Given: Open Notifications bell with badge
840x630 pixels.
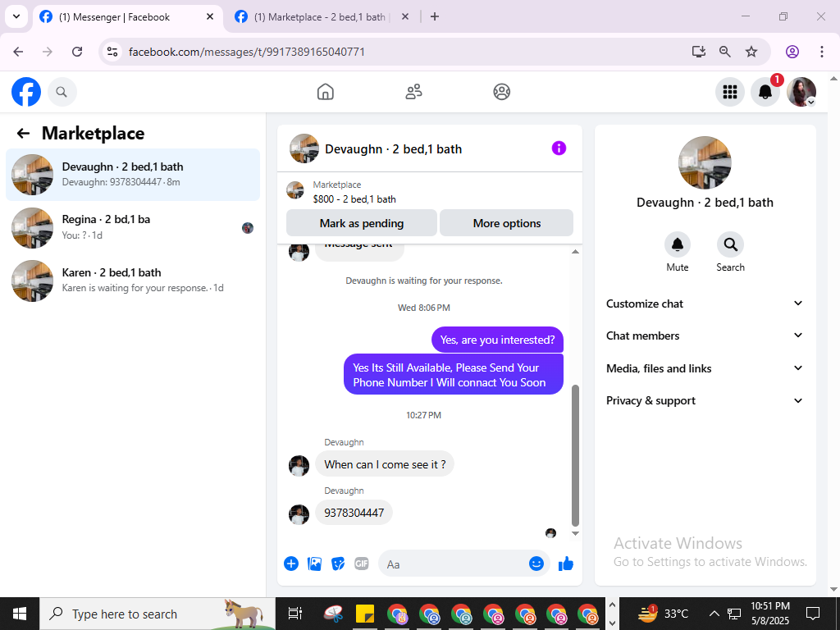Looking at the screenshot, I should [765, 92].
